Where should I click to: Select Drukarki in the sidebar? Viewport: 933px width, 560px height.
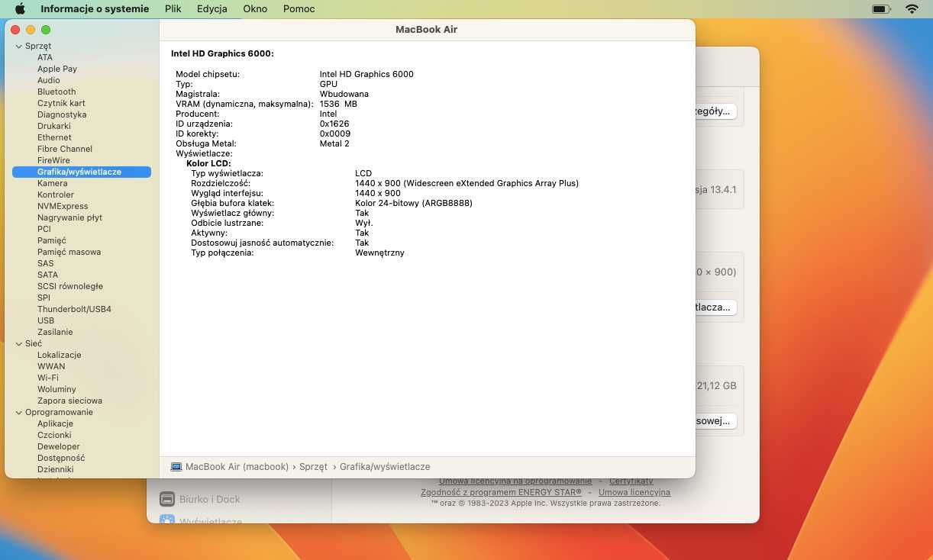(54, 126)
